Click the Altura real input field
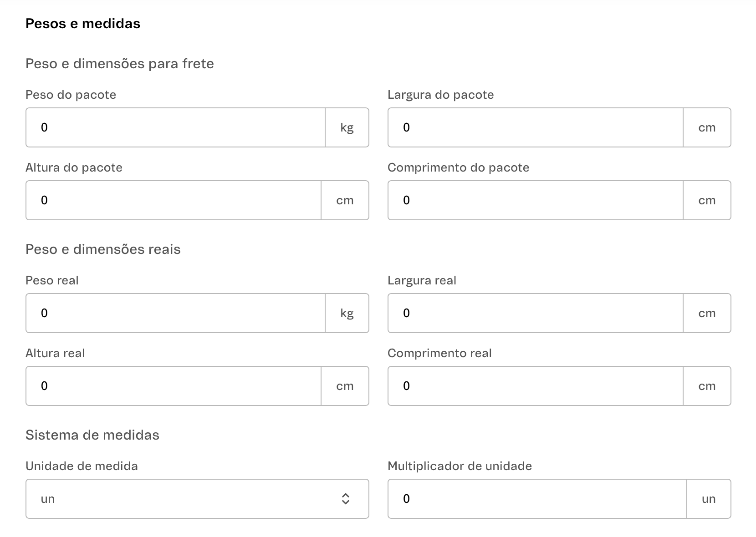Image resolution: width=756 pixels, height=537 pixels. pyautogui.click(x=173, y=386)
